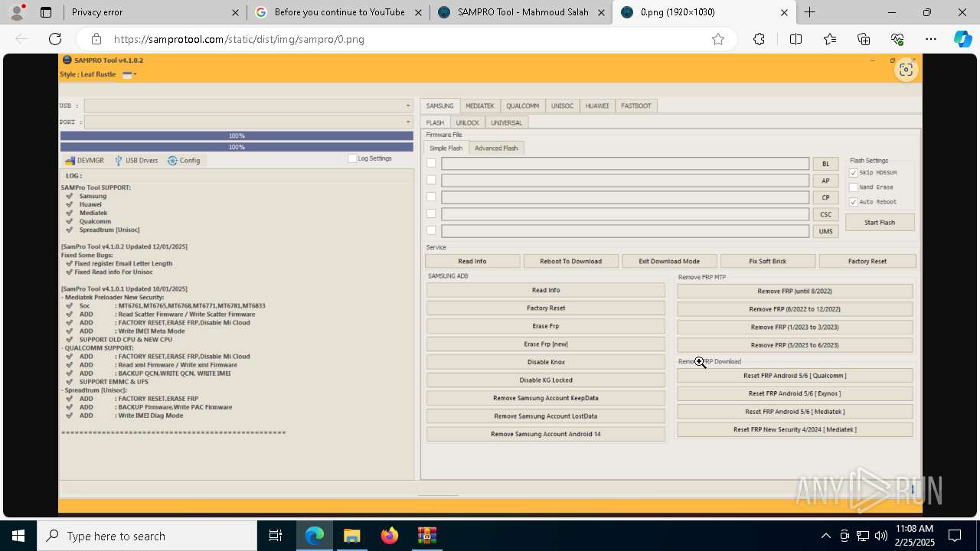Screen dimensions: 980x551
Task: Click Fix Soft Brick button
Action: 768,261
